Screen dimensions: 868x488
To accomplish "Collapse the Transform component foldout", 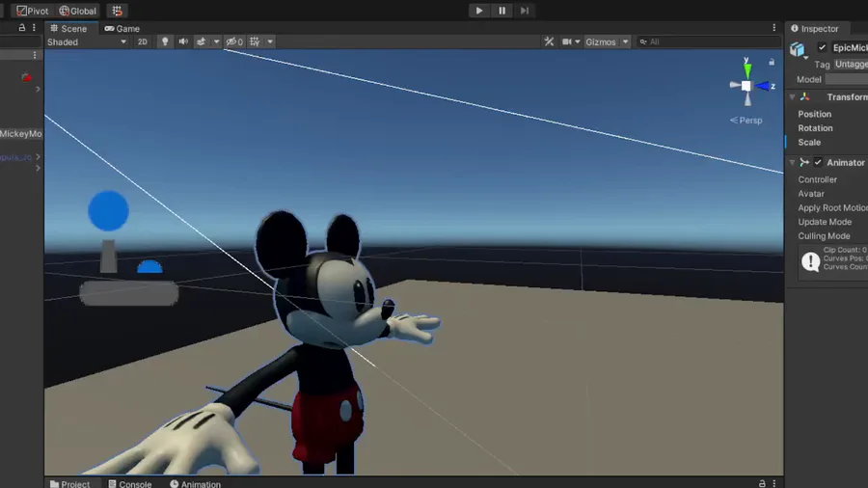I will [x=792, y=96].
